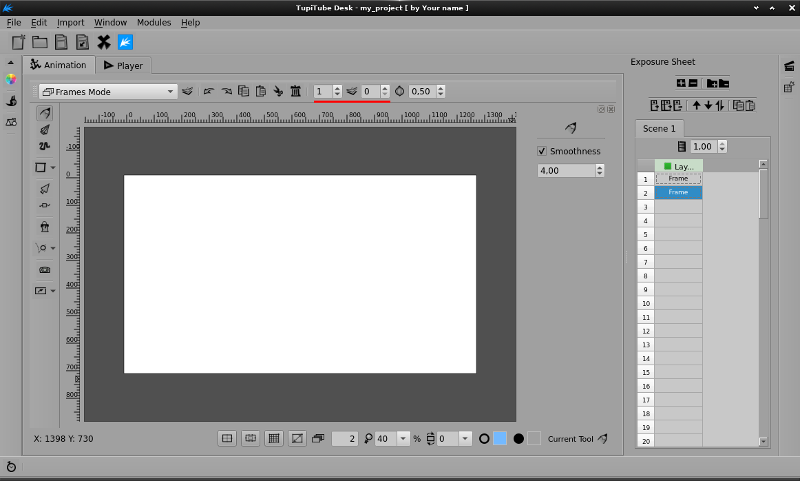Select the Fill bucket tool

tap(45, 226)
